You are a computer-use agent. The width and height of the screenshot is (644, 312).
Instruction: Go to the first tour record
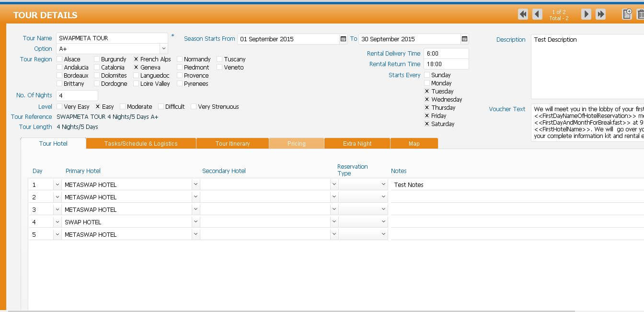523,14
